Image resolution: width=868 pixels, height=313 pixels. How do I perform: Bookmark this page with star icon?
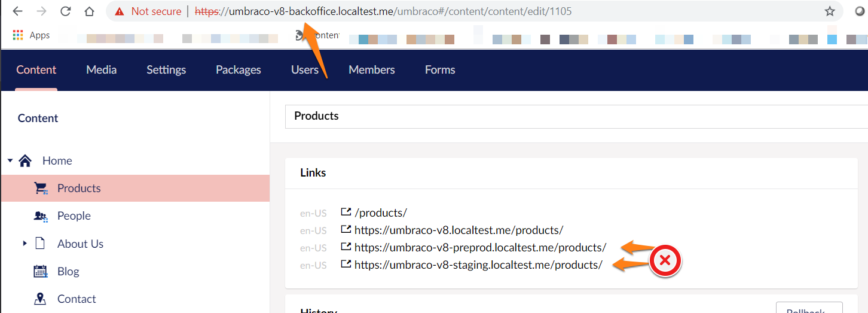pos(829,11)
